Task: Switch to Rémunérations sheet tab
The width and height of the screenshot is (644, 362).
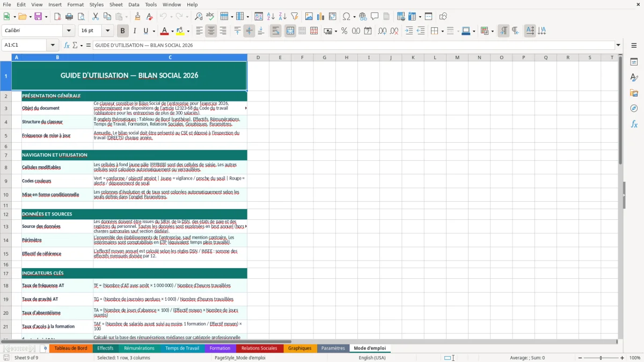Action: pyautogui.click(x=139, y=349)
